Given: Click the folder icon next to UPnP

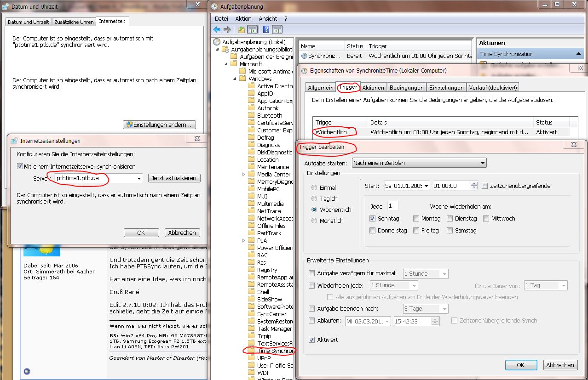Looking at the screenshot, I should pos(251,358).
